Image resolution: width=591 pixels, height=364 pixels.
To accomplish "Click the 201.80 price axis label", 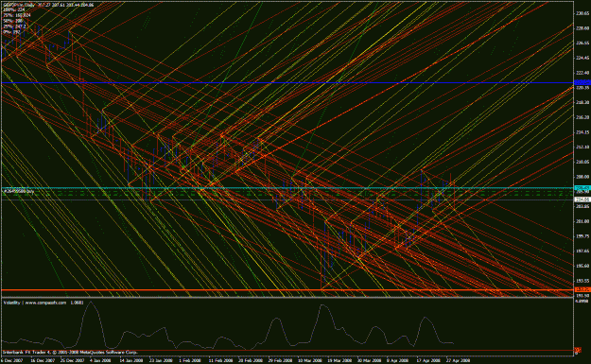I will point(582,221).
